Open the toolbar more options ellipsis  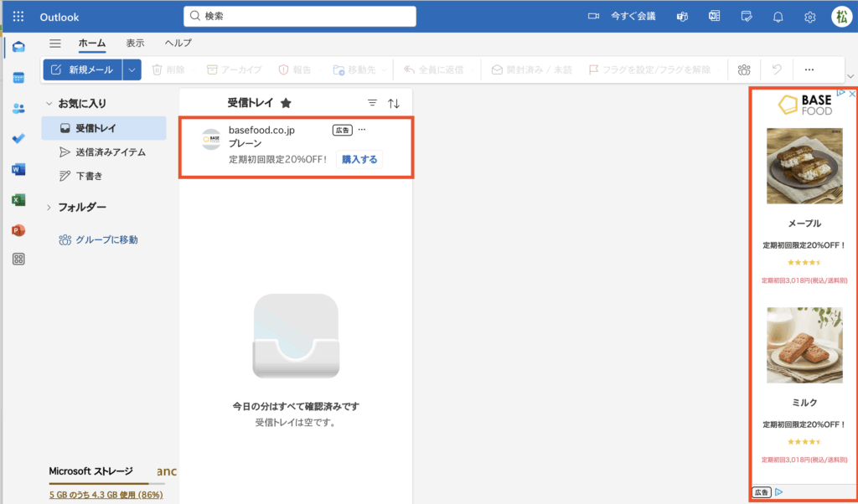(809, 70)
